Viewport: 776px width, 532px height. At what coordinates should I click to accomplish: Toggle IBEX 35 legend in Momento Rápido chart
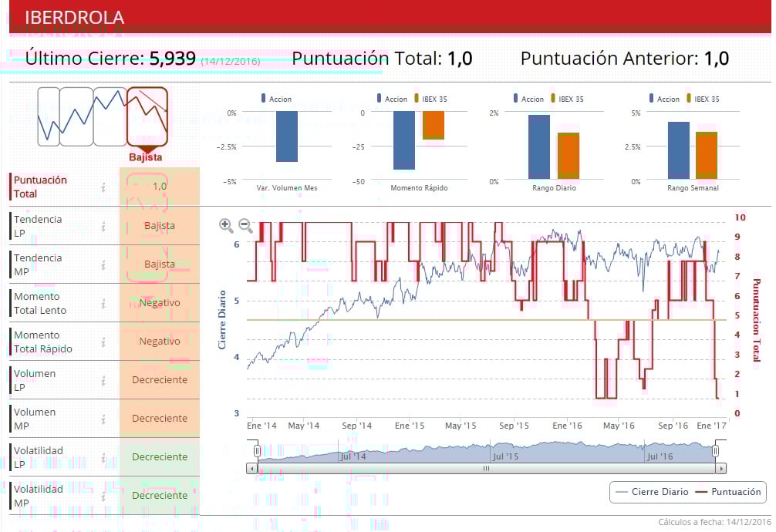(x=430, y=99)
